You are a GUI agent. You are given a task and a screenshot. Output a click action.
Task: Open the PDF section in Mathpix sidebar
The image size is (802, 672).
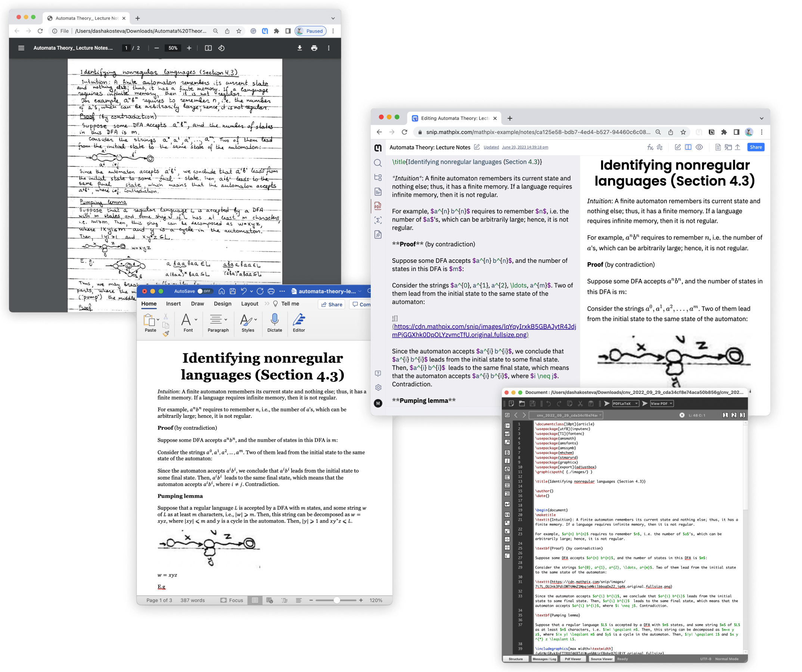pyautogui.click(x=378, y=206)
